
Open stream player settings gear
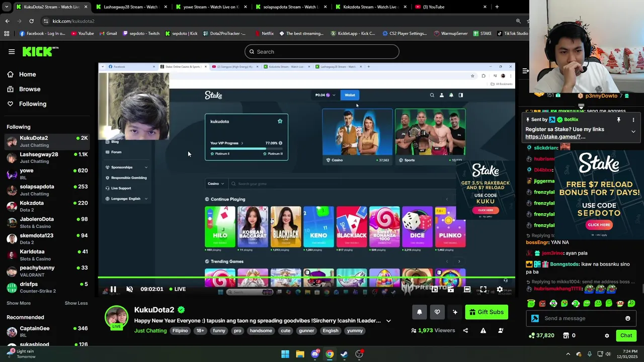pos(500,289)
